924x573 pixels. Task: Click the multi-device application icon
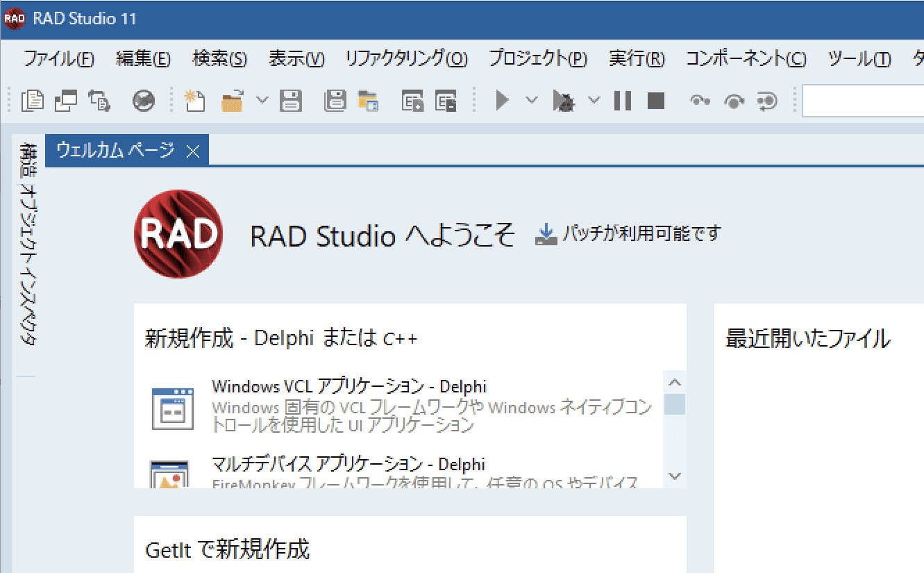(x=170, y=474)
